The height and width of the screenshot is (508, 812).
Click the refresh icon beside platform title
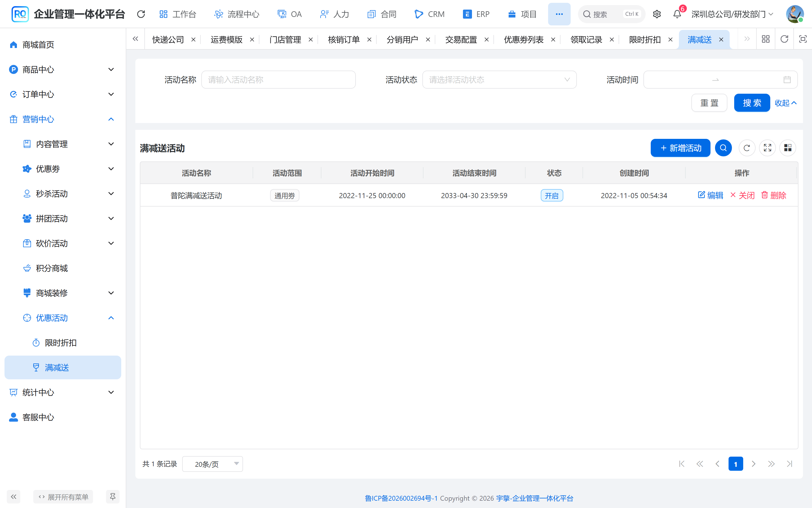coord(141,14)
